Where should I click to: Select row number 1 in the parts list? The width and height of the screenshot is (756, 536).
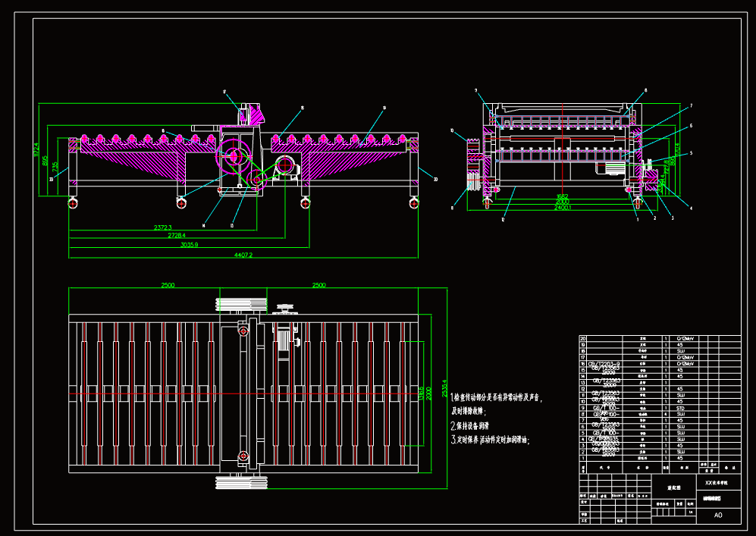(583, 459)
